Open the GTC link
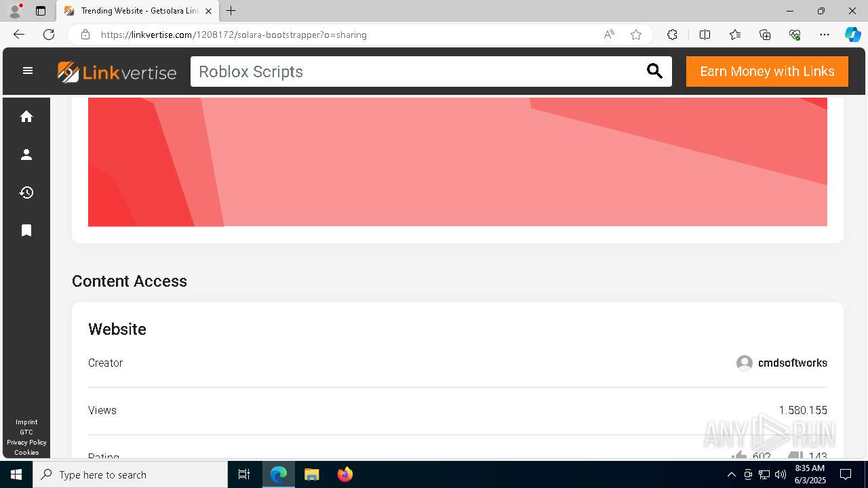The height and width of the screenshot is (488, 868). (x=26, y=432)
